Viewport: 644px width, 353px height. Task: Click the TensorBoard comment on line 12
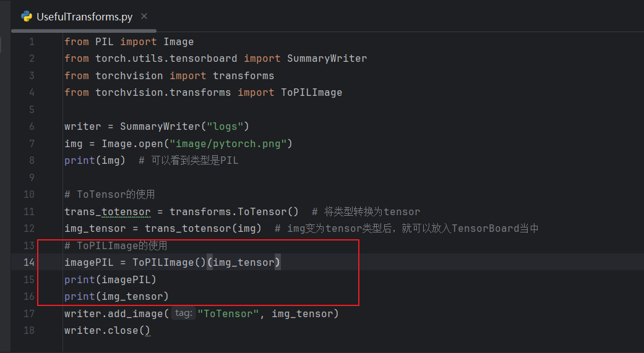coord(406,229)
